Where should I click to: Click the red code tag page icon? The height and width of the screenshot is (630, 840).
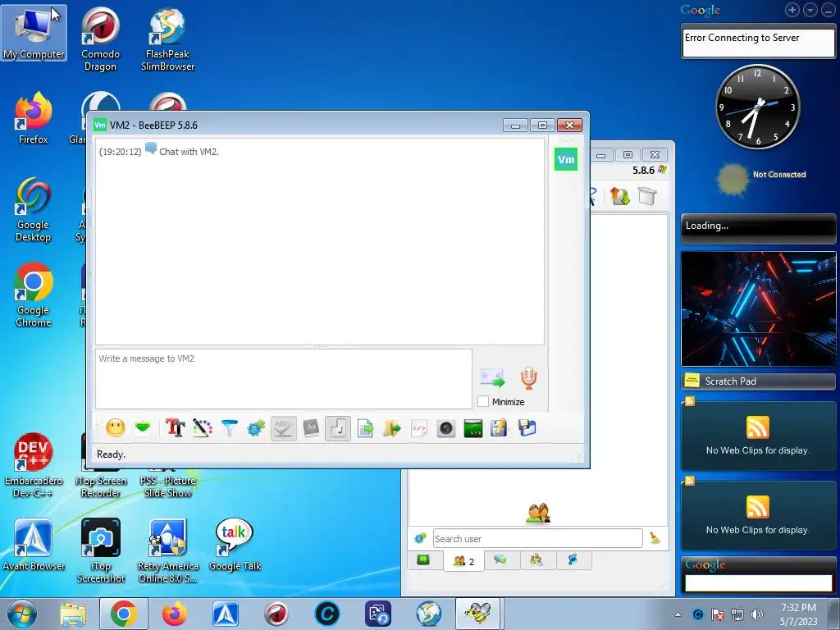419,428
